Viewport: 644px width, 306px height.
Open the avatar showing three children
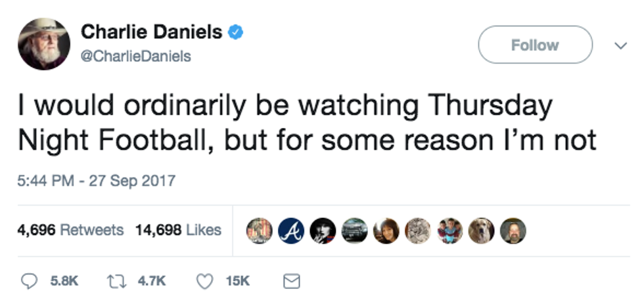(x=449, y=230)
